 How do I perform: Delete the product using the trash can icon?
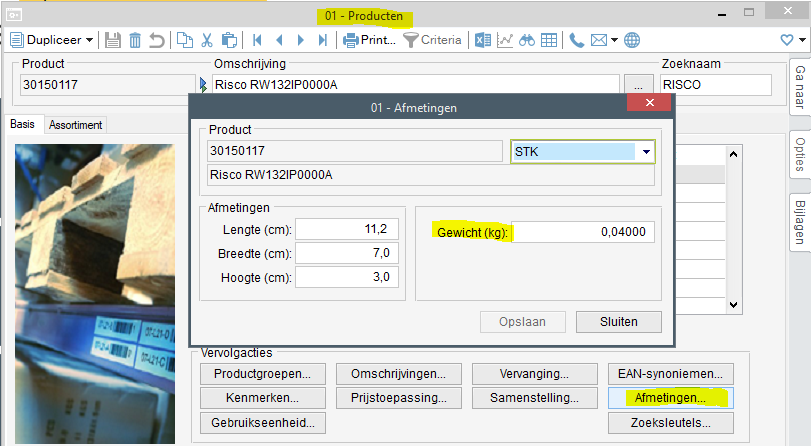[135, 40]
